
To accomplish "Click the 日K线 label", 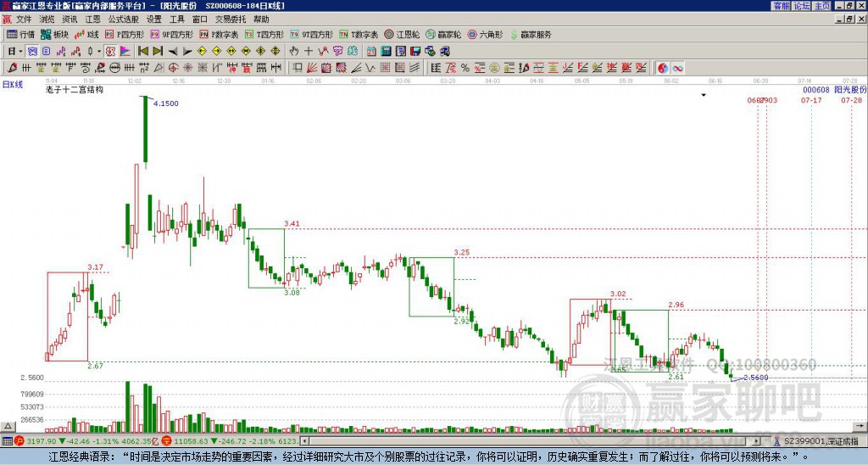I will pyautogui.click(x=13, y=84).
